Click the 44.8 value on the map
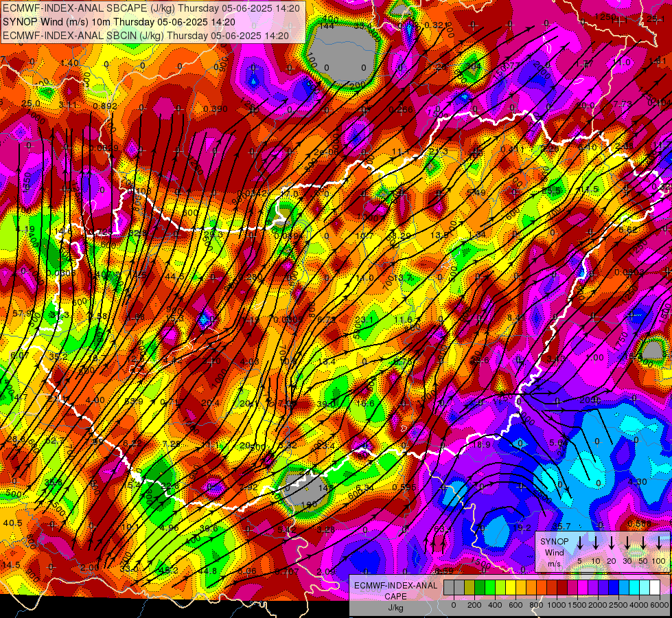The height and width of the screenshot is (618, 672). point(208,571)
